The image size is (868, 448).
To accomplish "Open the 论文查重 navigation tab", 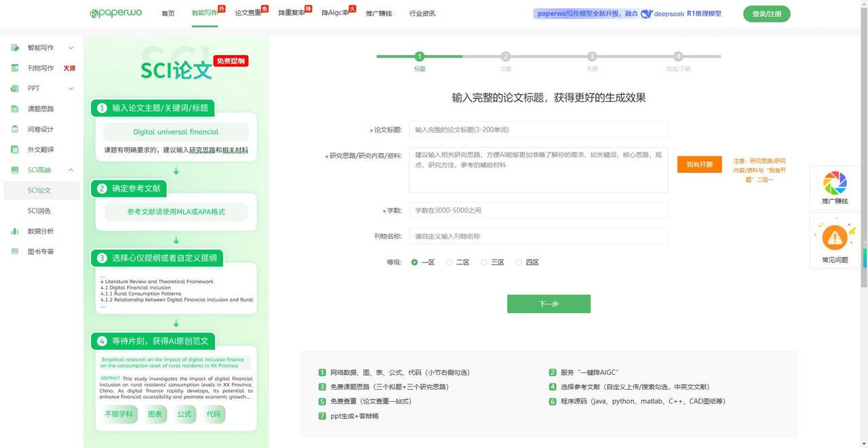I will point(248,14).
